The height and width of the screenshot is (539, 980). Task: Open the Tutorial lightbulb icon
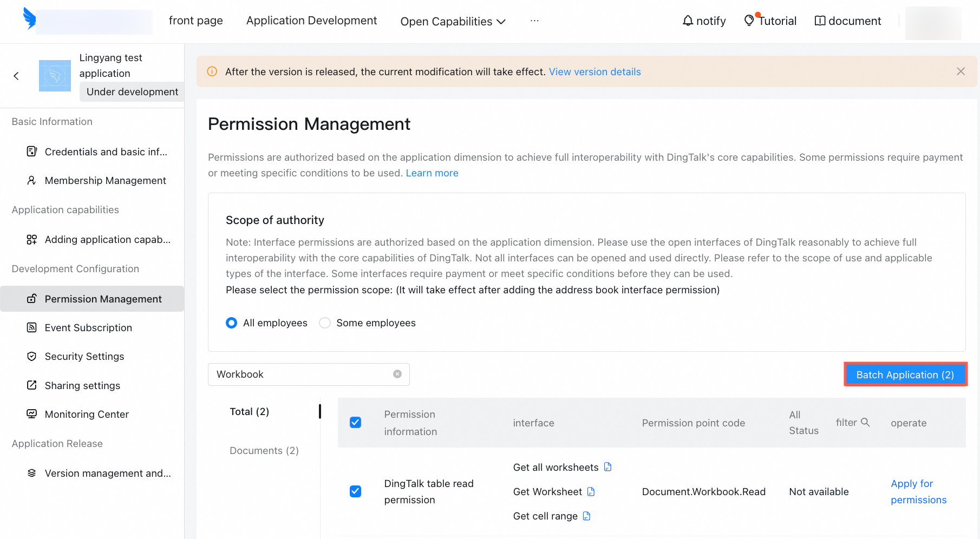[749, 21]
